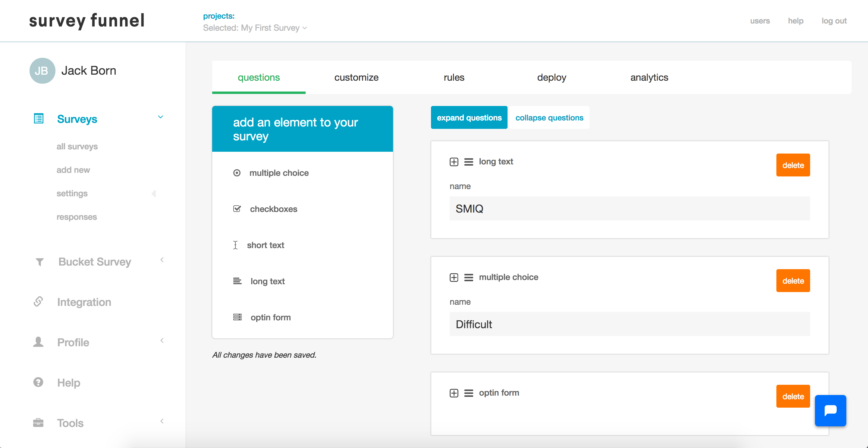Viewport: 868px width, 448px height.
Task: Switch to the customize tab
Action: 356,77
